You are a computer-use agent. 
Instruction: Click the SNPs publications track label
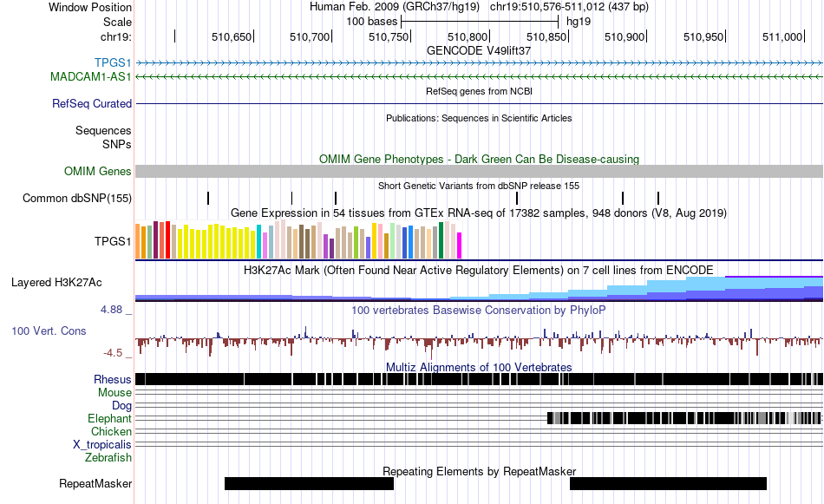(116, 144)
